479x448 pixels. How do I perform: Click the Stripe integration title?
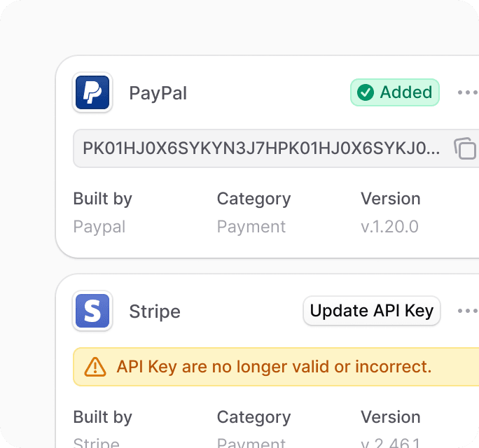(x=155, y=311)
